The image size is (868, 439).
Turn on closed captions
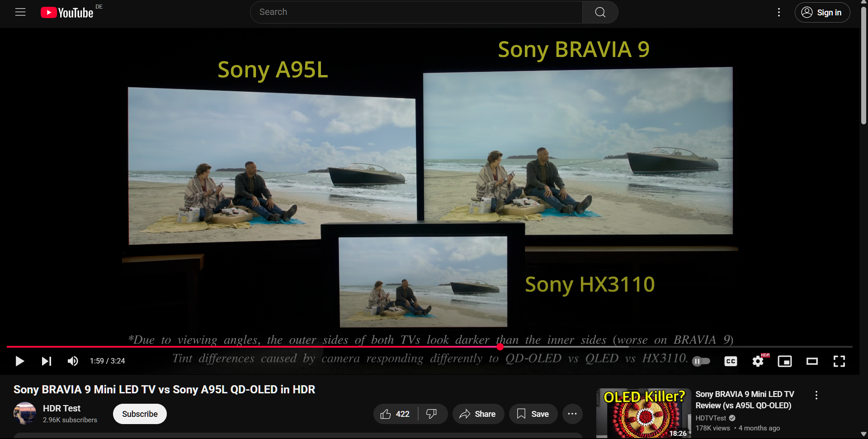click(x=731, y=361)
